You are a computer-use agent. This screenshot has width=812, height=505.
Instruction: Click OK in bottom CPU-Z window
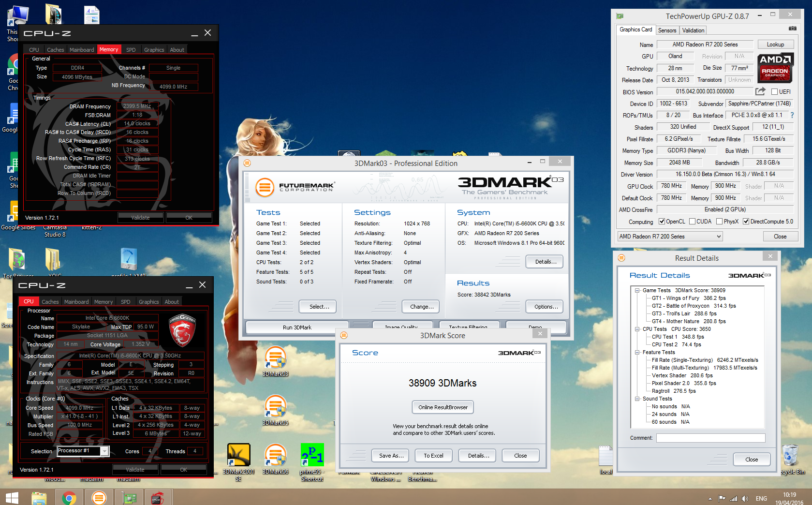point(184,470)
